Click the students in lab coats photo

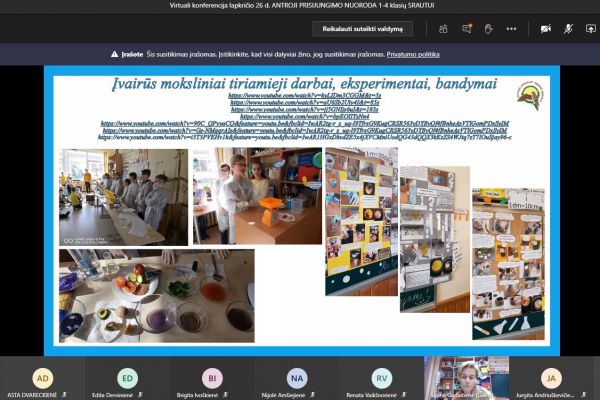click(123, 198)
